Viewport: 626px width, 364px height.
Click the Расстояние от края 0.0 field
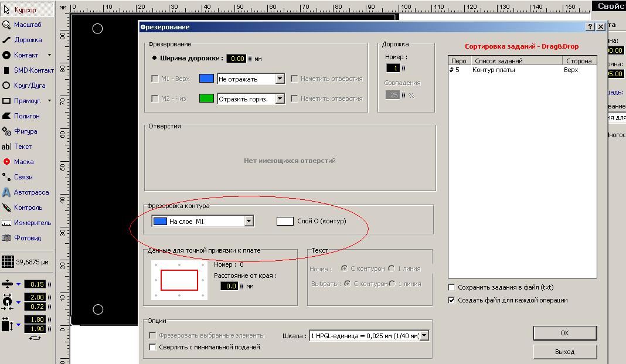coord(230,286)
